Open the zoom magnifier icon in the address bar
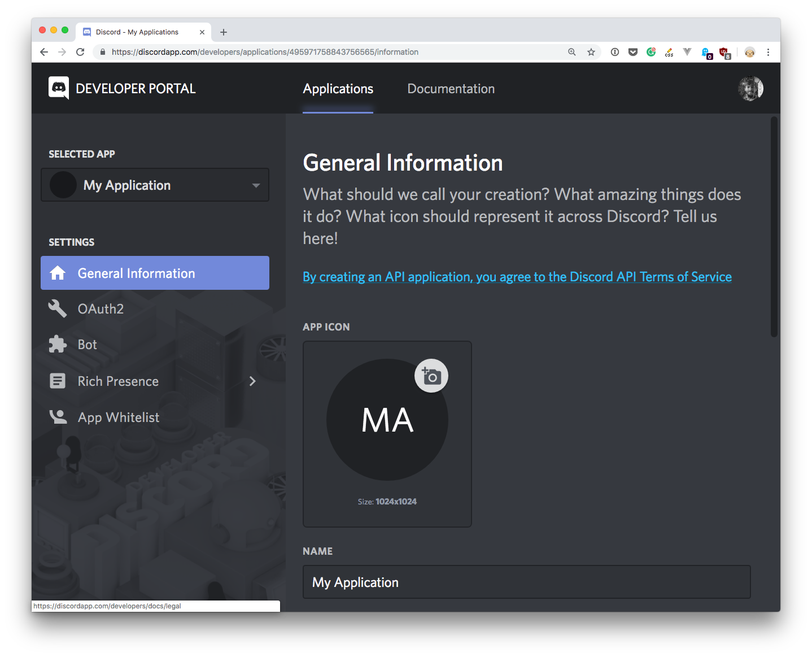The height and width of the screenshot is (657, 812). pos(572,52)
